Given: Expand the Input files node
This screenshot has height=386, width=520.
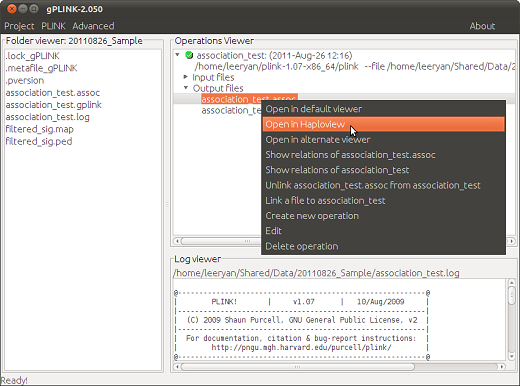Looking at the screenshot, I should click(186, 77).
